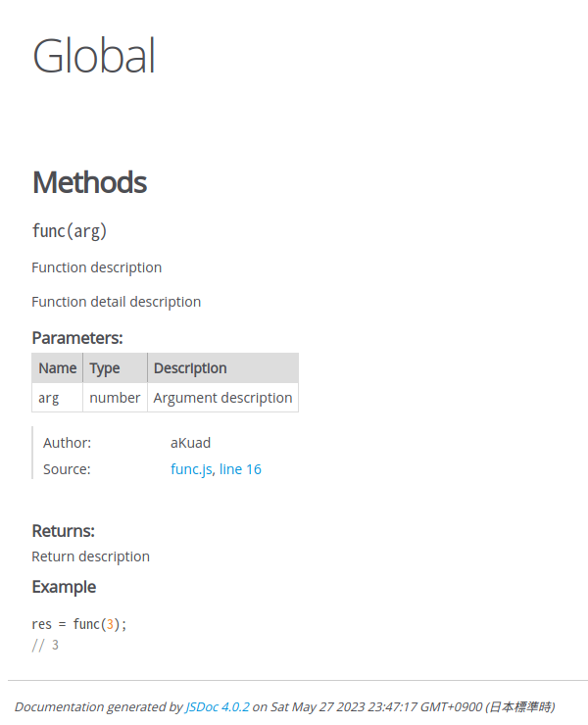The image size is (588, 725).
Task: Click the Type column header
Action: click(105, 368)
